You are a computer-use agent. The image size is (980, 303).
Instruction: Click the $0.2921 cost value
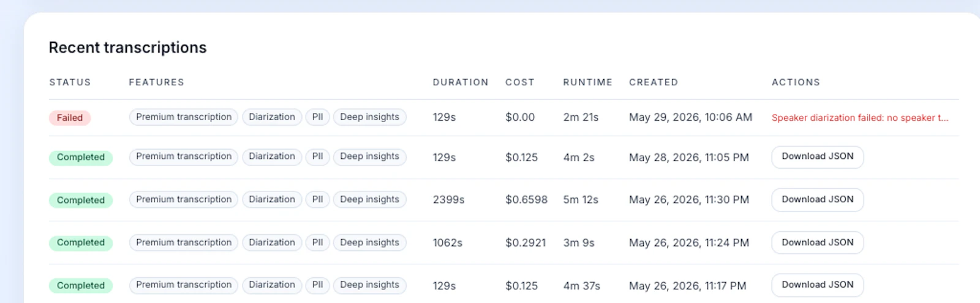526,243
